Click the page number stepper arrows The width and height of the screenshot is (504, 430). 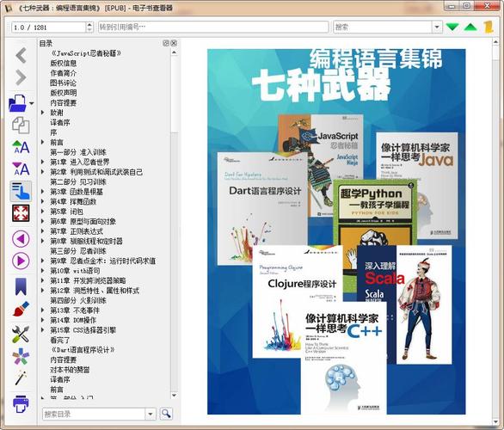pos(89,28)
